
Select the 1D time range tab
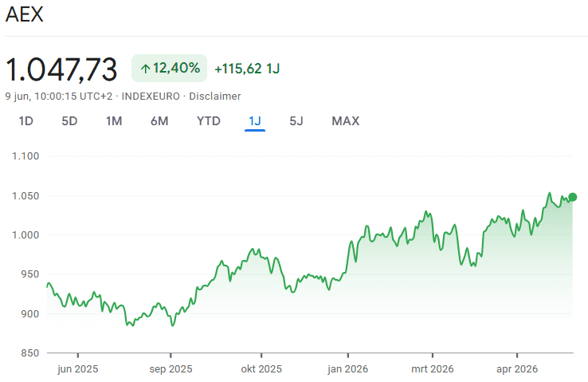25,121
